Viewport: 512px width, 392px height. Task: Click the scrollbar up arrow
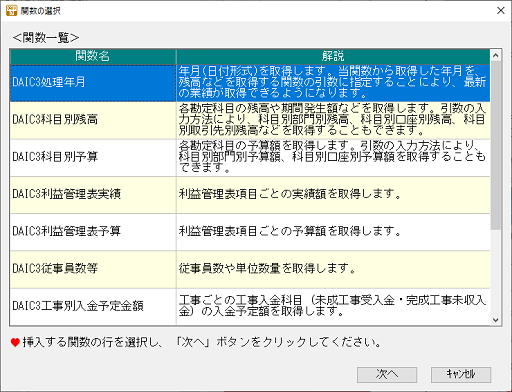496,55
